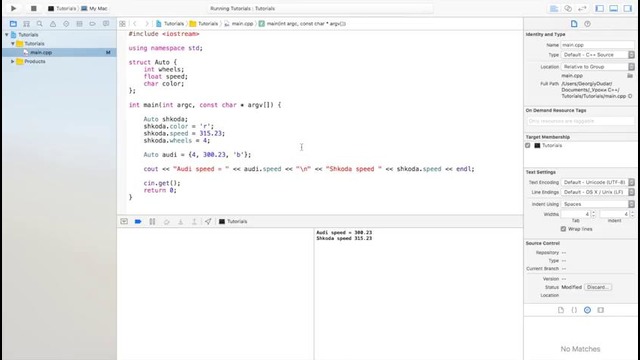Hide the debug area with the toggle icon
The width and height of the screenshot is (640, 360).
pos(124,221)
